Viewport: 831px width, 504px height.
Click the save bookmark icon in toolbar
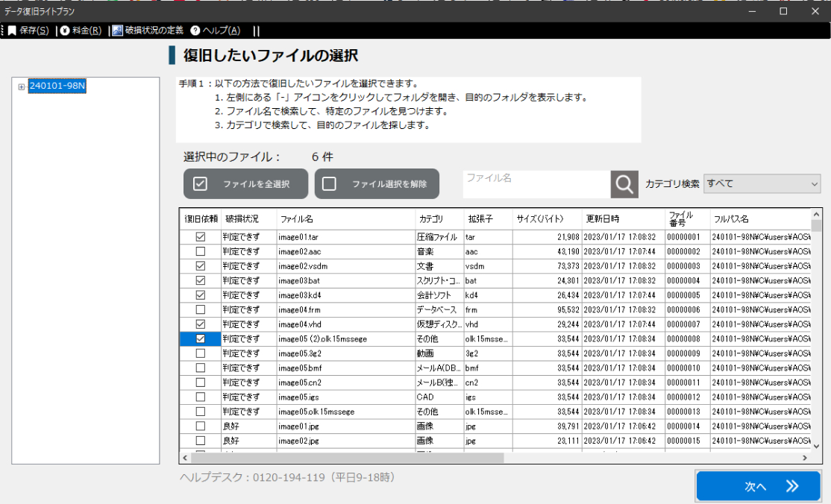[x=12, y=31]
